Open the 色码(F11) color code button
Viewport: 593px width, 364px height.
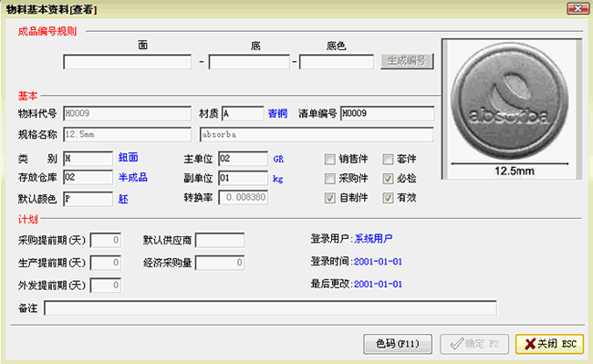[x=398, y=344]
